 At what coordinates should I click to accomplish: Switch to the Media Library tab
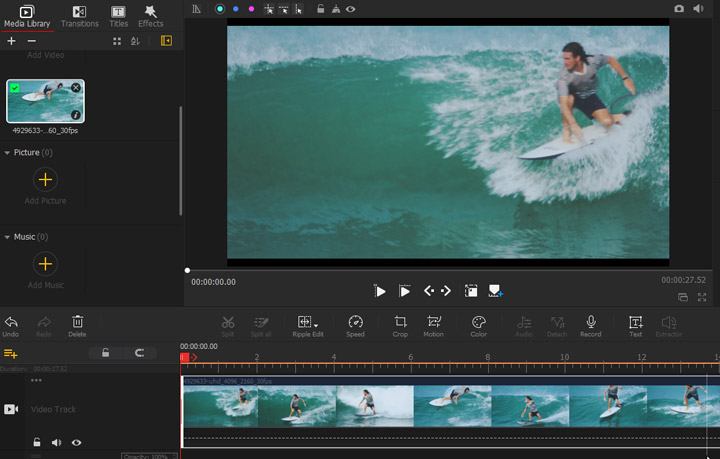27,17
